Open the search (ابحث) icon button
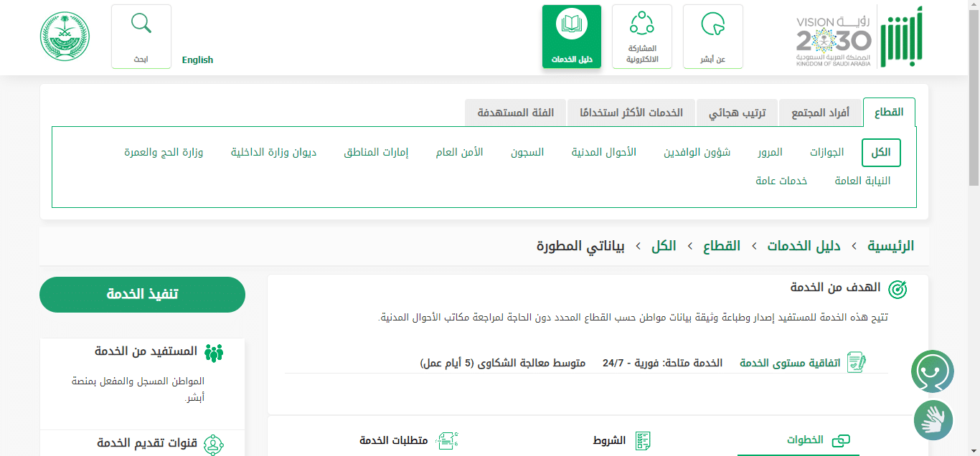Image resolution: width=980 pixels, height=456 pixels. tap(141, 37)
